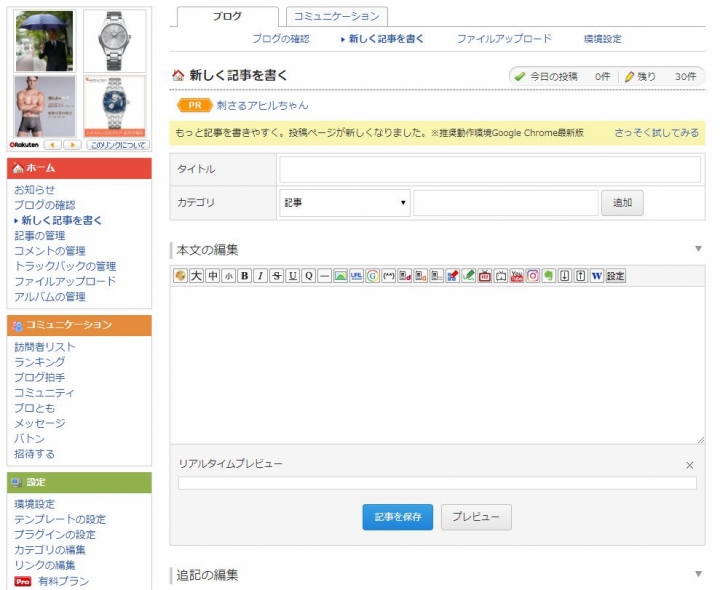
Task: Apply medium font size (中) button
Action: tap(213, 276)
